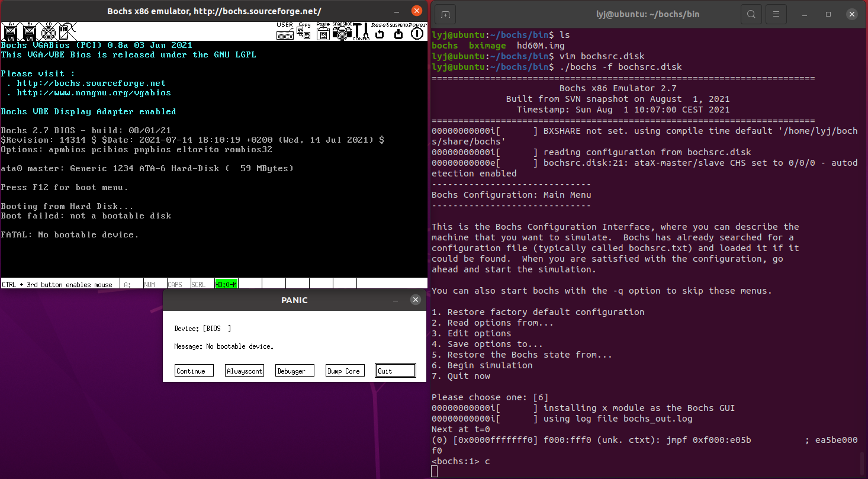Click the floppy A: drive icon in Bochs toolbar
The width and height of the screenshot is (868, 479).
10,31
